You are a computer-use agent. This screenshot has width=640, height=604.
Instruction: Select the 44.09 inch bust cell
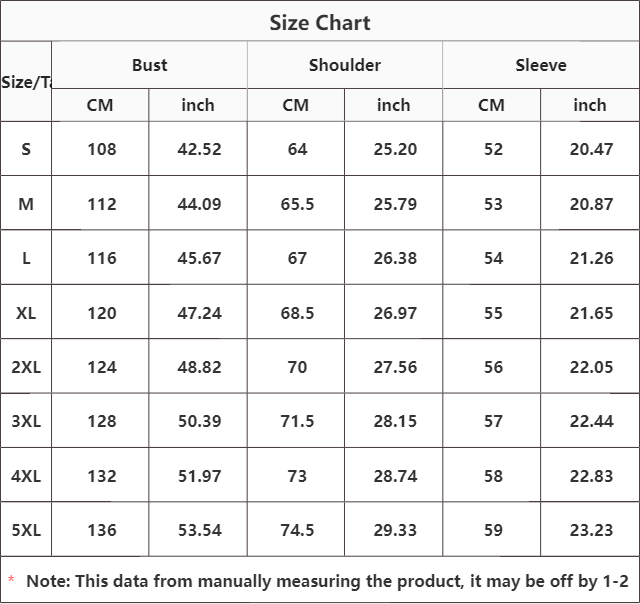click(198, 204)
